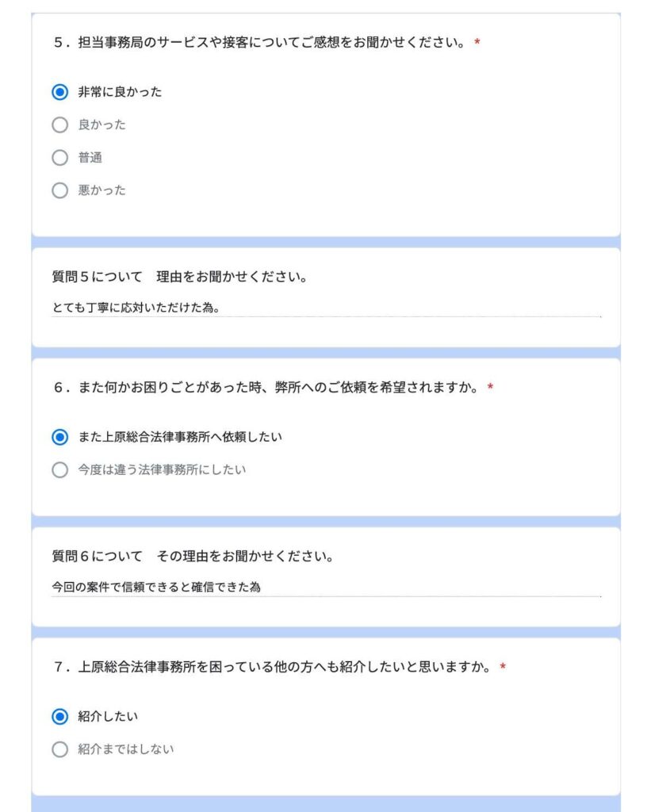Click the red asterisk on question 5

(477, 43)
